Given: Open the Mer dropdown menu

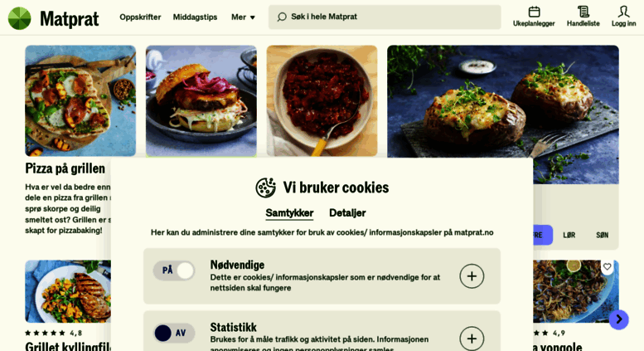Looking at the screenshot, I should [243, 17].
